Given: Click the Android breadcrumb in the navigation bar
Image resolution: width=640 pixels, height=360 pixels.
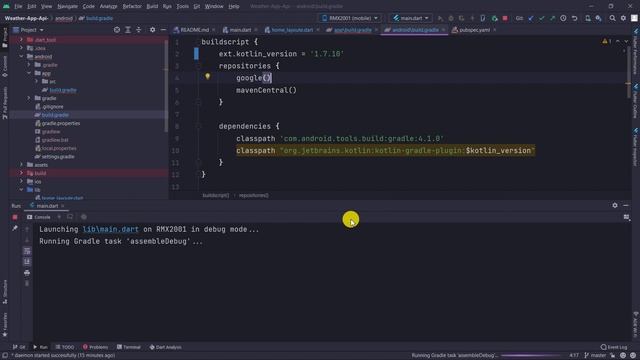Looking at the screenshot, I should click(x=64, y=18).
